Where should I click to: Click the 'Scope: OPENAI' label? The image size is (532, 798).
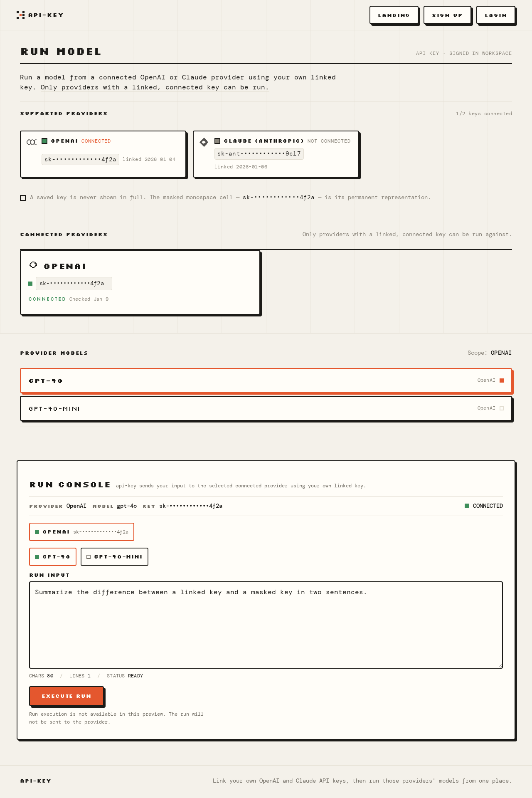(490, 353)
